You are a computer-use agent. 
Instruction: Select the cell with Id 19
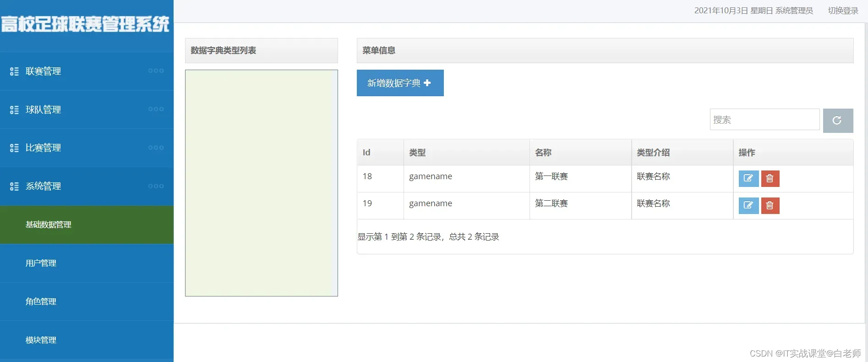[x=380, y=206]
